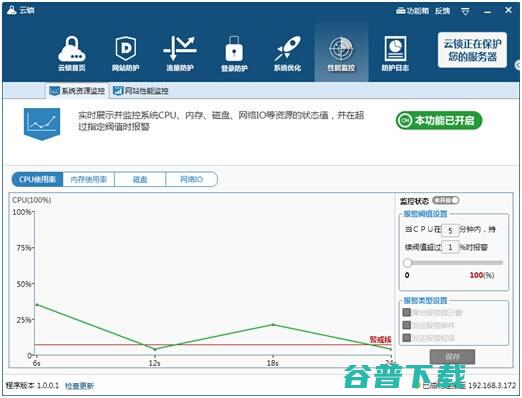Click the 反馈 feedback link
The width and height of the screenshot is (522, 398).
pyautogui.click(x=442, y=11)
